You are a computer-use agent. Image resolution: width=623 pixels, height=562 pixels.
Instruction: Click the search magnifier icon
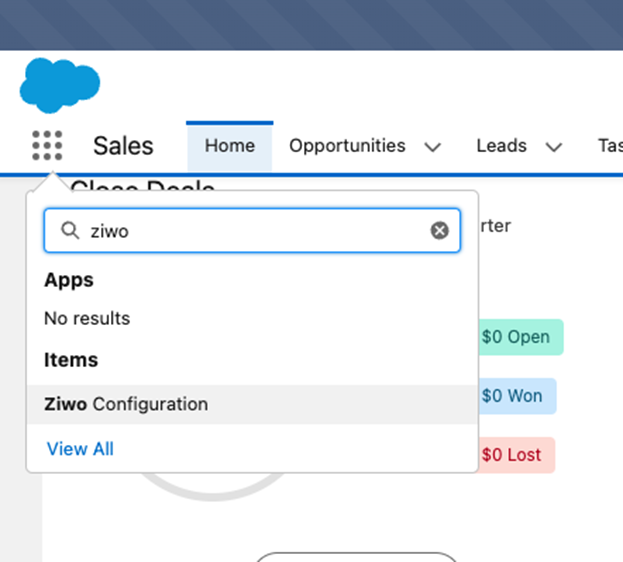(x=70, y=231)
